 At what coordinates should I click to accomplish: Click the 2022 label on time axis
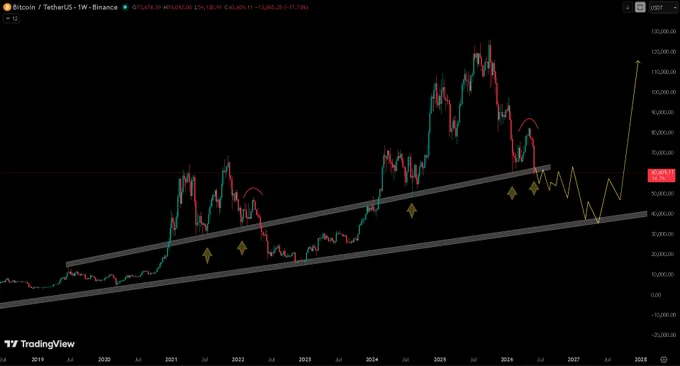point(238,359)
